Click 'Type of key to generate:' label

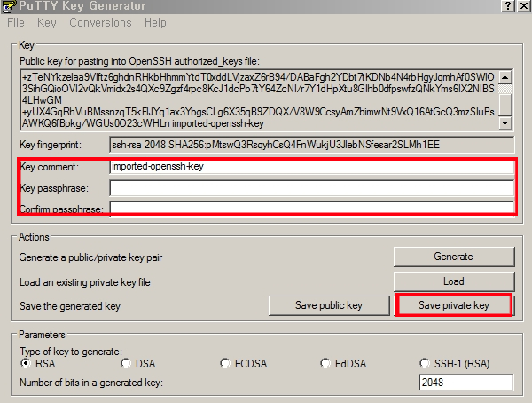[x=71, y=352]
